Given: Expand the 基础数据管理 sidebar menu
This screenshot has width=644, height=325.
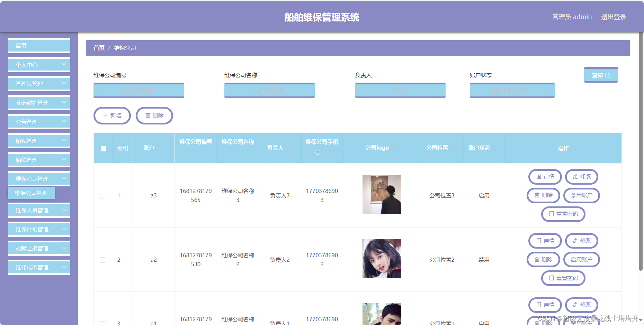Looking at the screenshot, I should 39,103.
